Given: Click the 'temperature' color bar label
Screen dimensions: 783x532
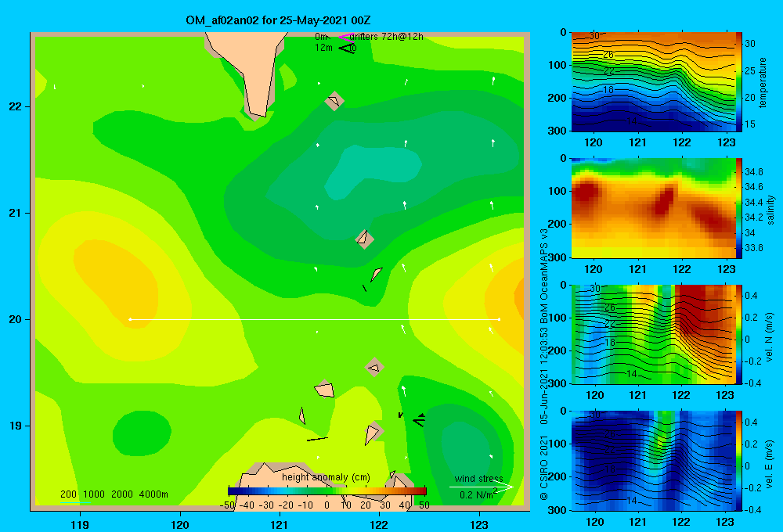Looking at the screenshot, I should [x=763, y=82].
